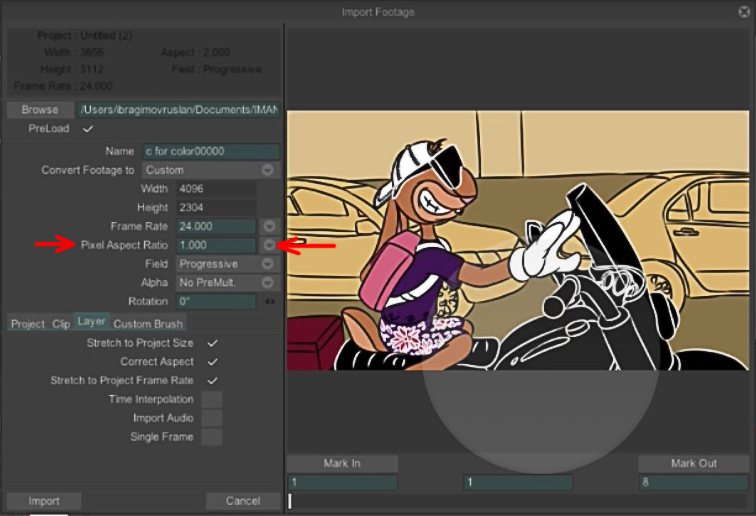Enable the Import Audio checkbox
Viewport: 756px width, 516px height.
point(212,419)
